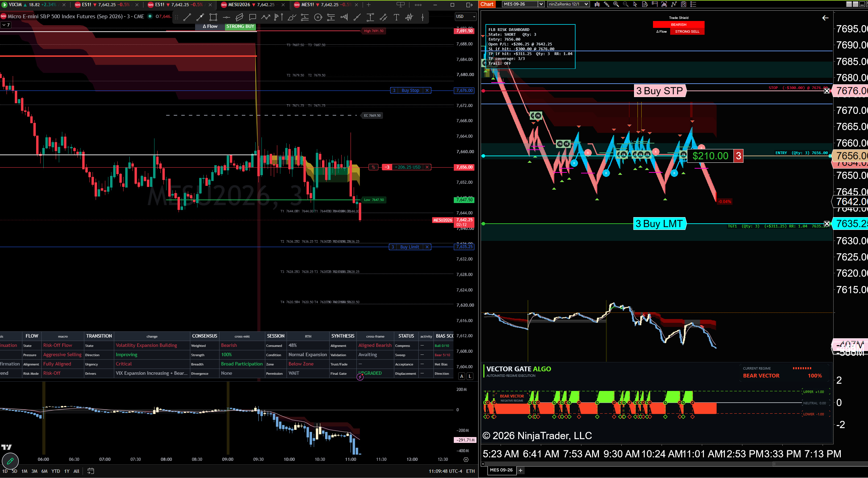Select MES 09-26 bottom chart tab
The image size is (868, 478).
[x=501, y=470]
